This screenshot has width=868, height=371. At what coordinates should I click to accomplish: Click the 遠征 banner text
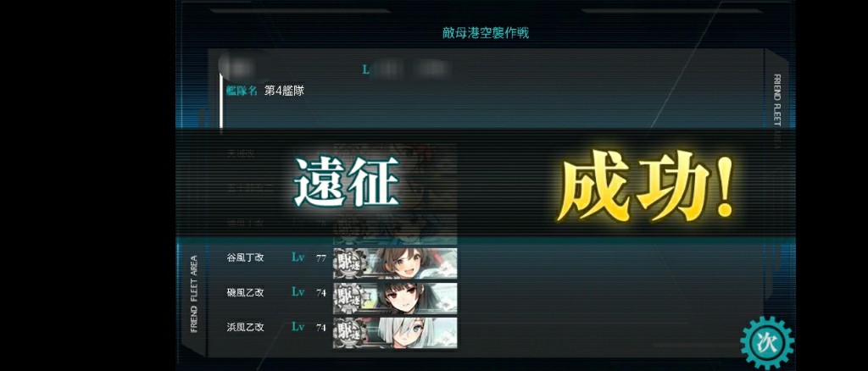click(347, 182)
